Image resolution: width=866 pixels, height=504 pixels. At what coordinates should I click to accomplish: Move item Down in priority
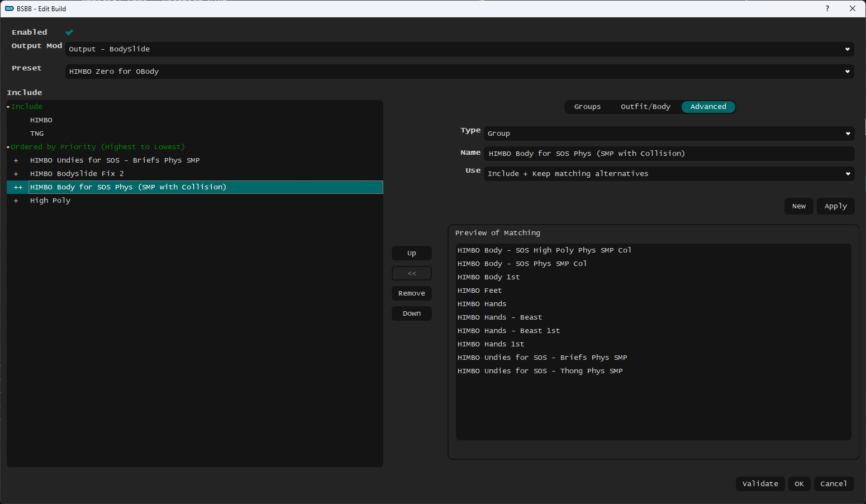click(412, 313)
